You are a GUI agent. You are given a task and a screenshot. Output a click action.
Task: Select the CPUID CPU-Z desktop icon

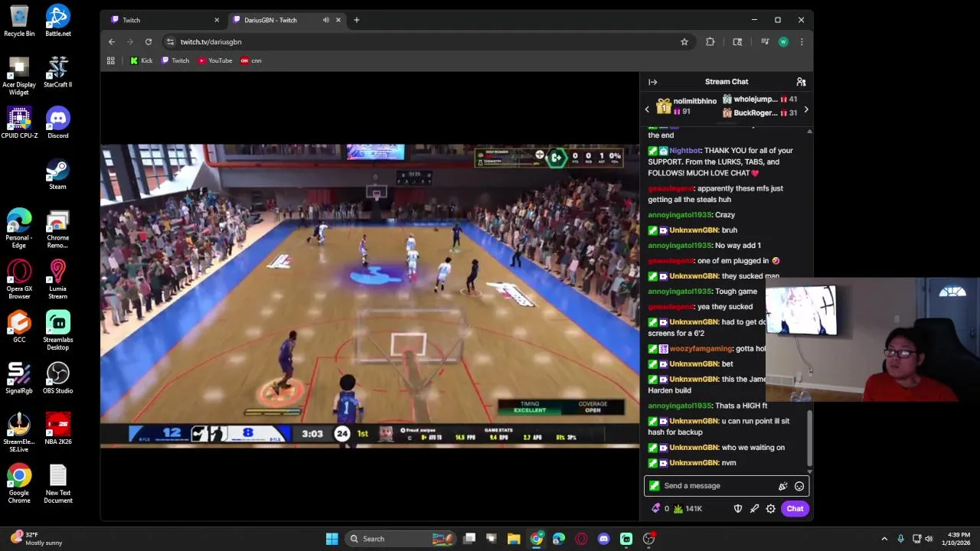(19, 123)
